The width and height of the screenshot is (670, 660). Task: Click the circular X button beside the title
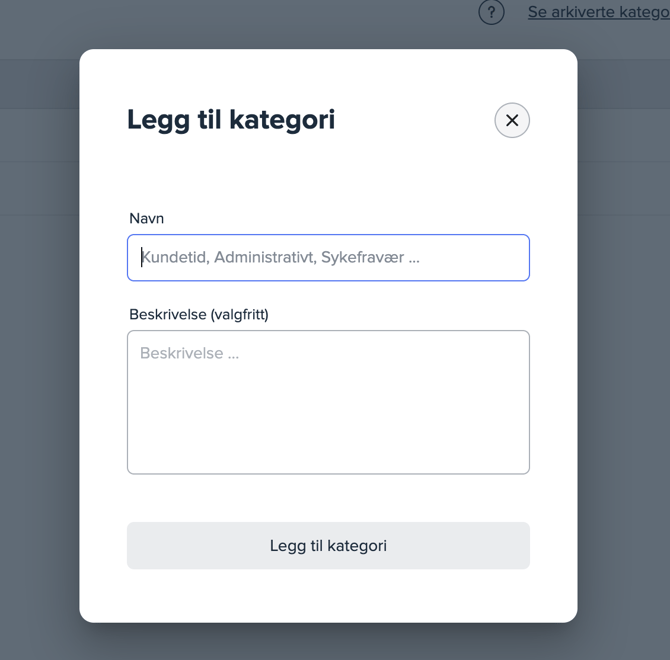pyautogui.click(x=512, y=121)
